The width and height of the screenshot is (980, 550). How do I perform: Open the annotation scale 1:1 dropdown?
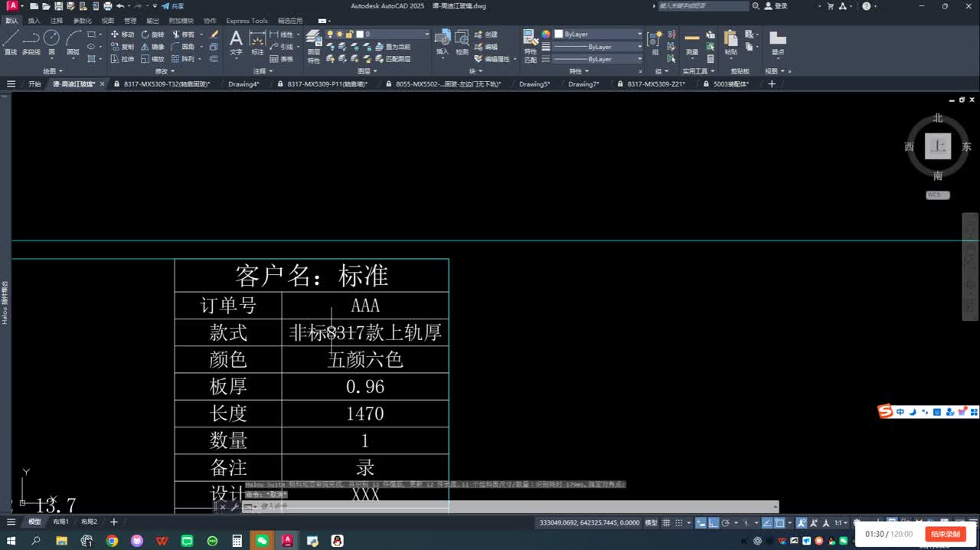tap(840, 522)
